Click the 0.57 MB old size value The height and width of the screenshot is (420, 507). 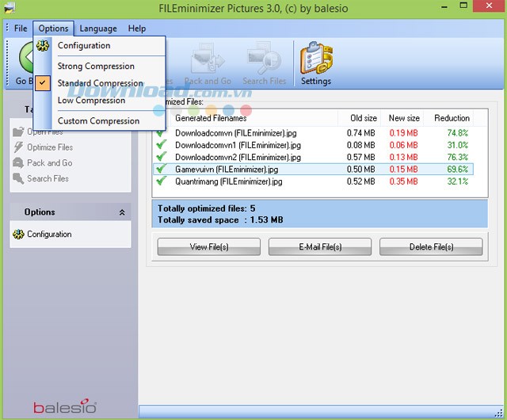click(360, 157)
